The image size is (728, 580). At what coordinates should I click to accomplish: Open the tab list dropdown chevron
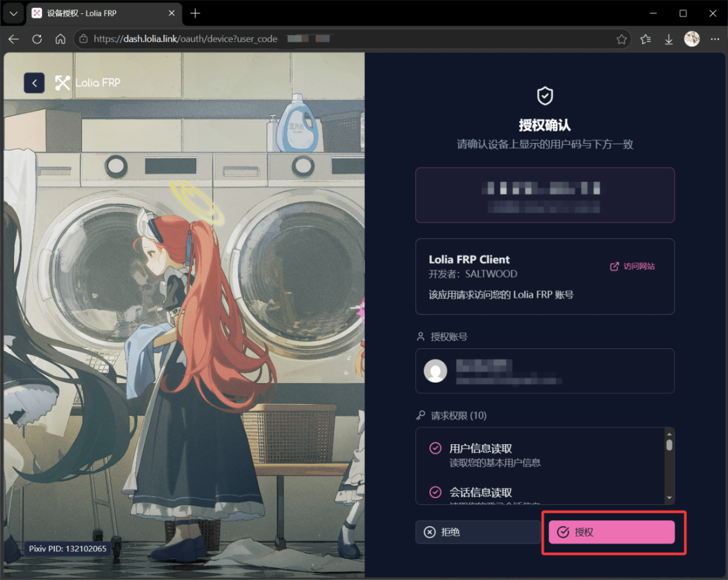click(13, 13)
